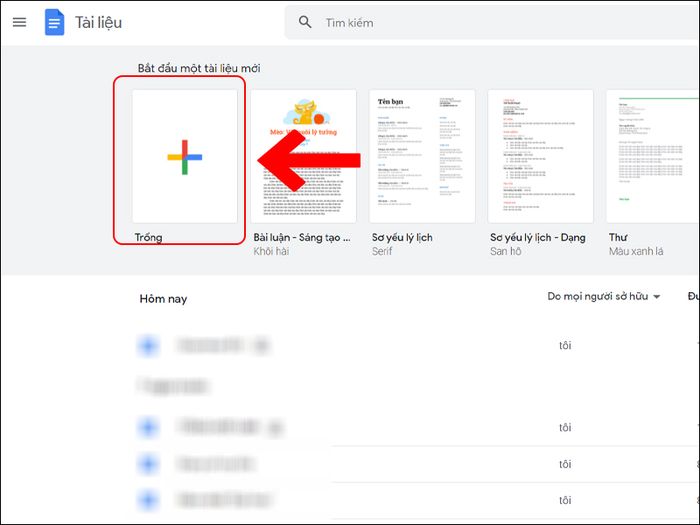Open the Thư Màu xanh lá template
700x525 pixels.
[653, 156]
